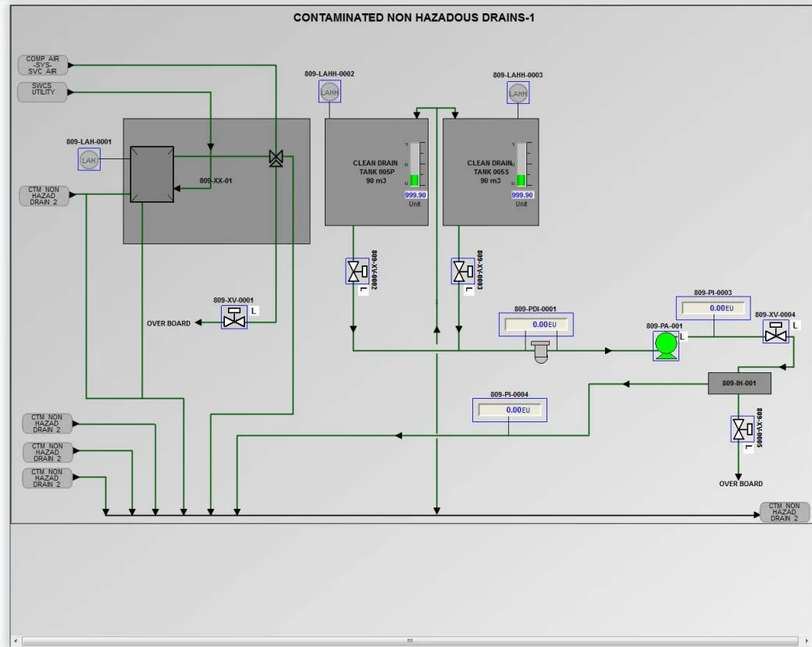
Task: Open the 809-XX-01 unit symbol
Action: point(152,174)
